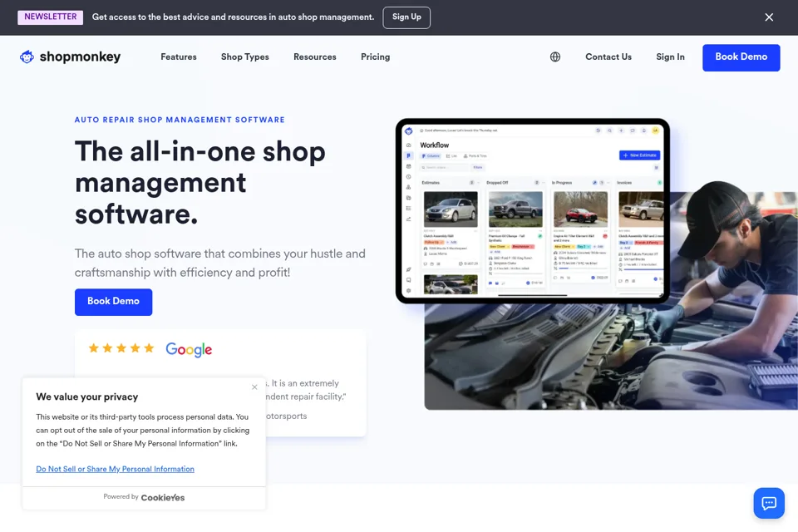The image size is (798, 532).
Task: Open the language globe selector
Action: (555, 57)
